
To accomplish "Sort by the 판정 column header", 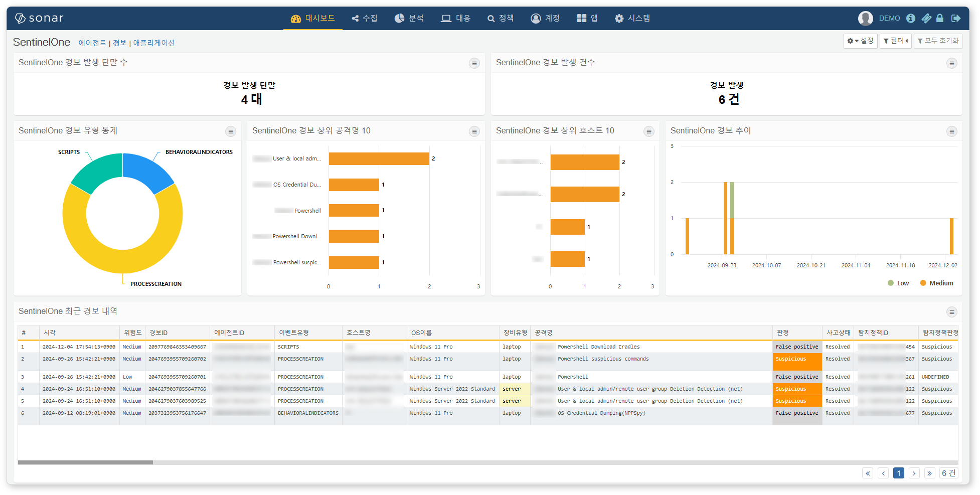I will (797, 333).
